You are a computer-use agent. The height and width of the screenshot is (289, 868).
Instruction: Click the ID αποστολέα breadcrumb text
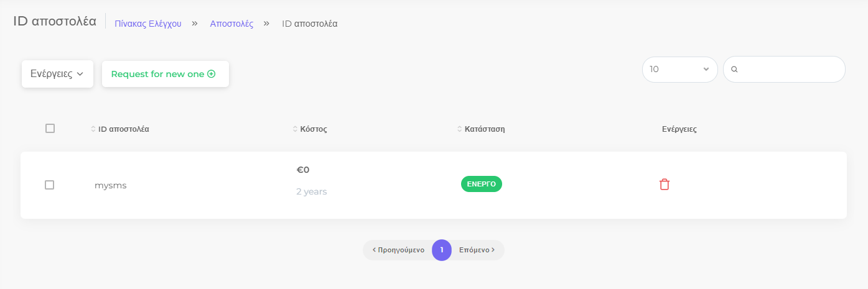pos(310,24)
